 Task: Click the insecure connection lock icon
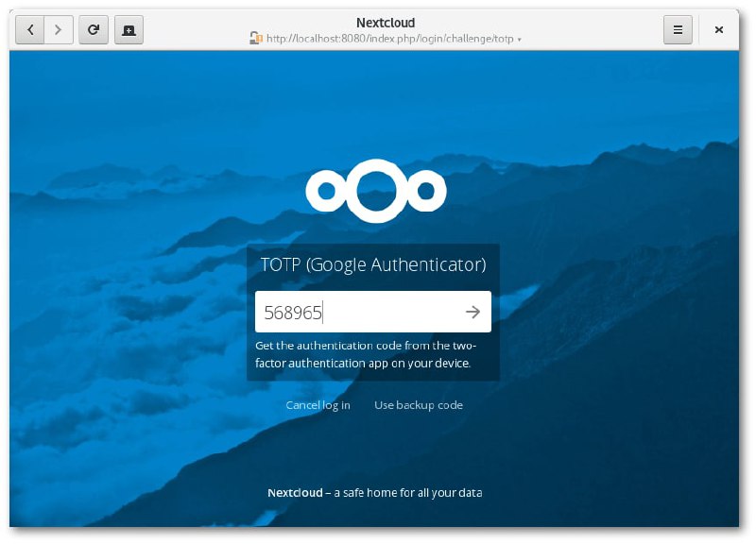255,38
